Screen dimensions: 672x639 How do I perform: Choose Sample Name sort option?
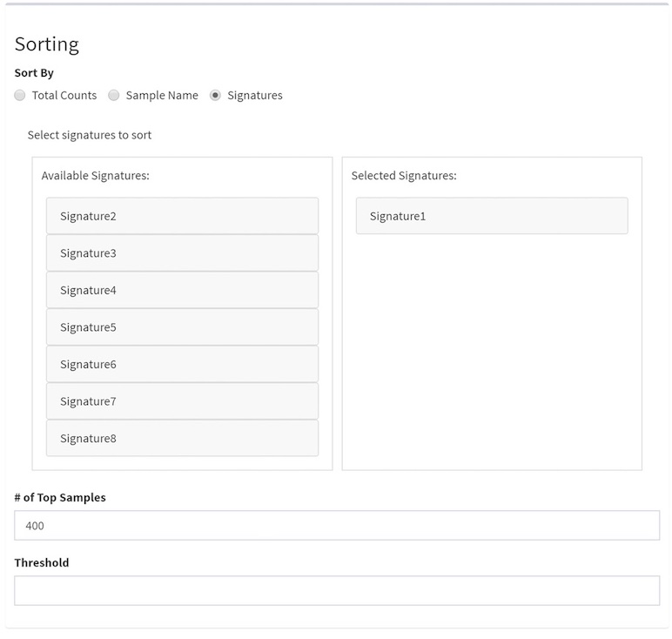114,96
